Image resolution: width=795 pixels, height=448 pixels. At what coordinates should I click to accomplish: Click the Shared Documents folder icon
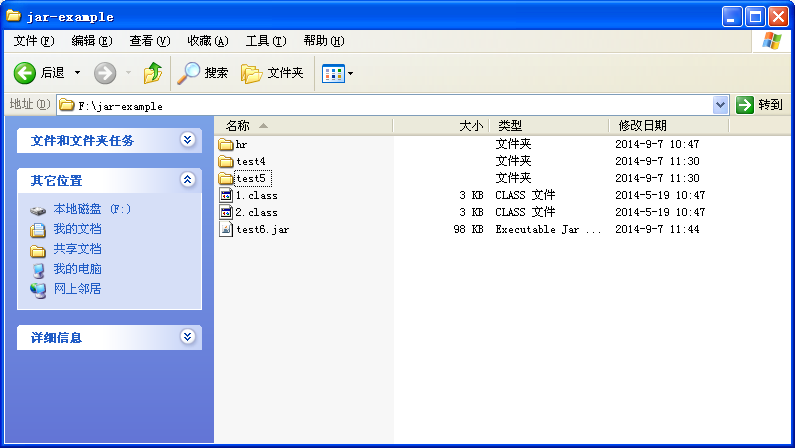(x=38, y=250)
